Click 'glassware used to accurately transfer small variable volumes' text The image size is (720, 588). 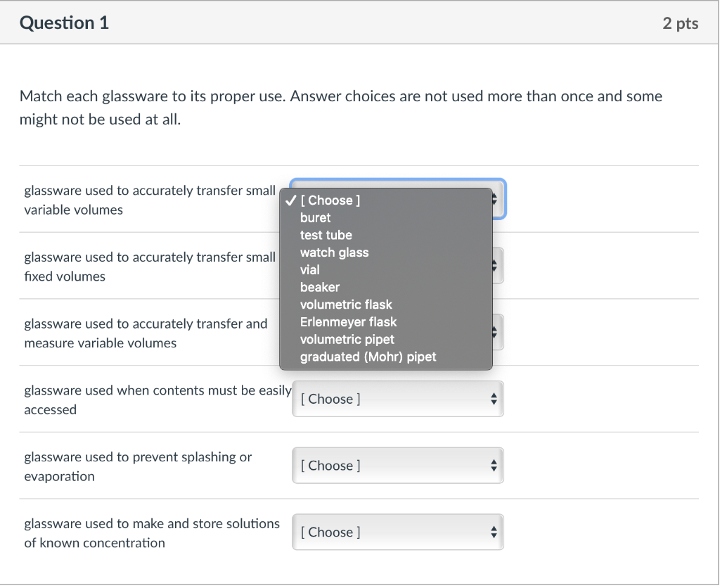(x=150, y=200)
